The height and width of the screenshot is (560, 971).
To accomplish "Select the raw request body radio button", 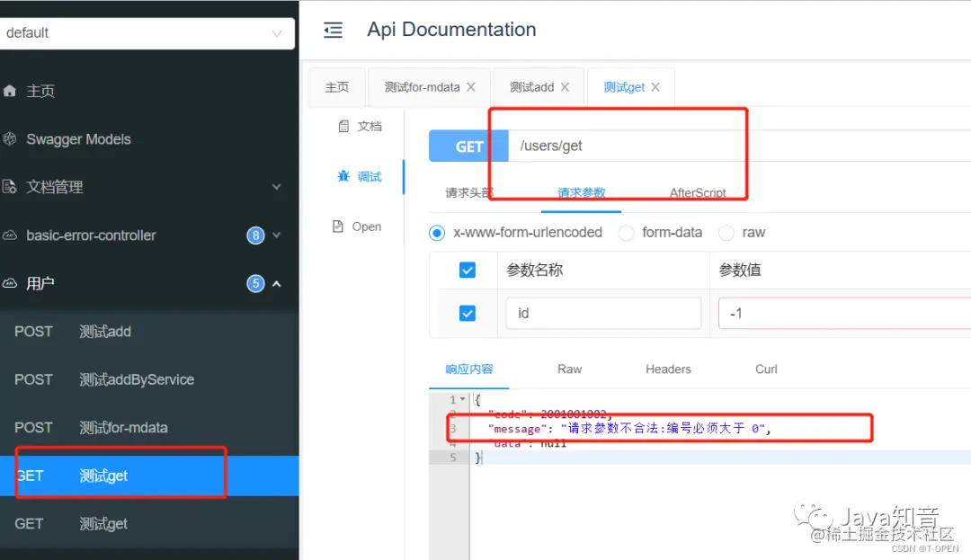I will pyautogui.click(x=726, y=232).
